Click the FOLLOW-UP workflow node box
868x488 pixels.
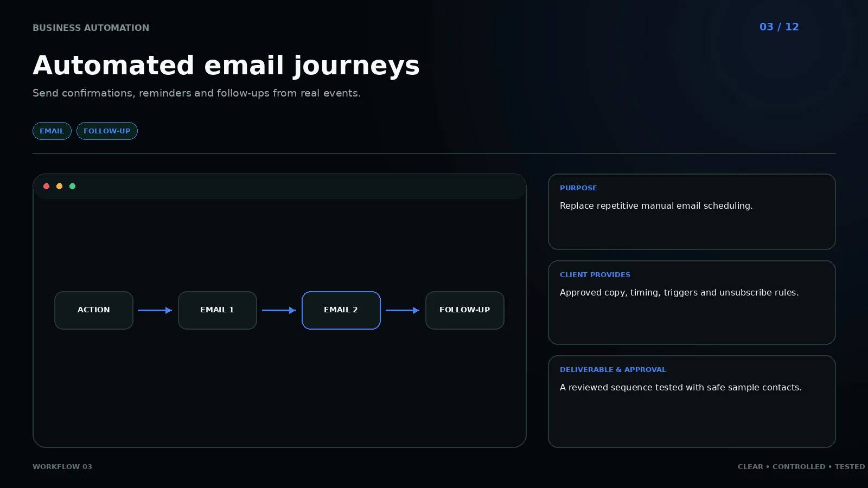(465, 310)
